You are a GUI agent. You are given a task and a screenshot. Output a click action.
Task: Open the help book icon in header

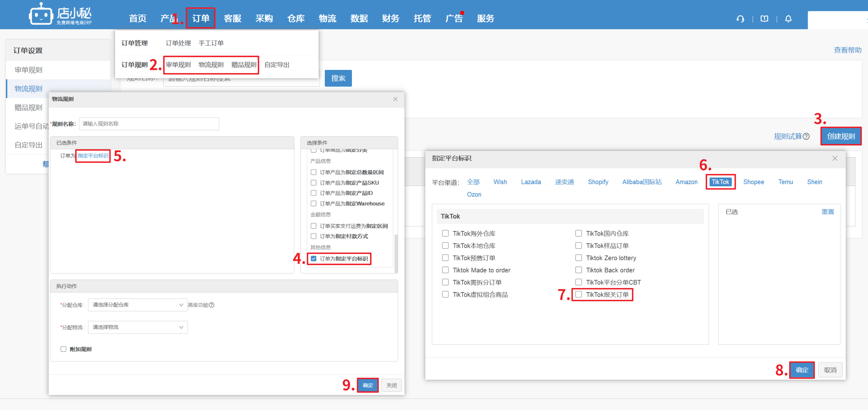pyautogui.click(x=764, y=19)
